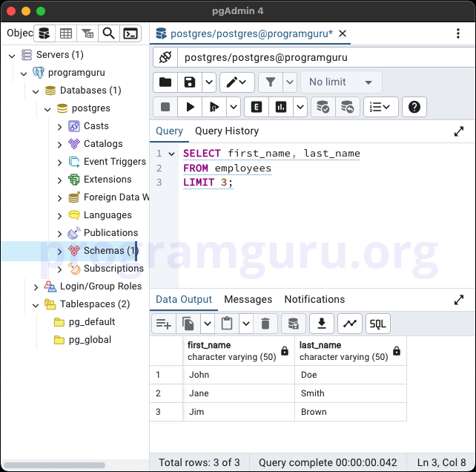Viewport: 476px width, 472px height.
Task: Click the Execute script icon next to play
Action: click(x=214, y=107)
